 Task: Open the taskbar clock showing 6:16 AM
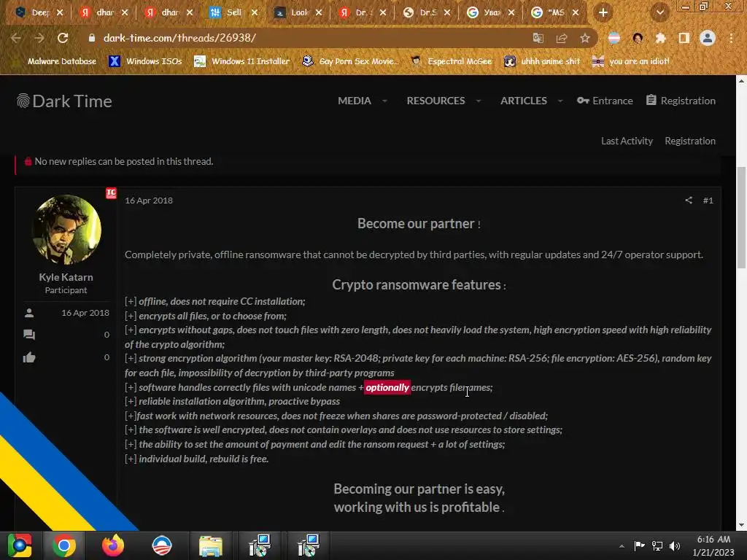coord(713,545)
